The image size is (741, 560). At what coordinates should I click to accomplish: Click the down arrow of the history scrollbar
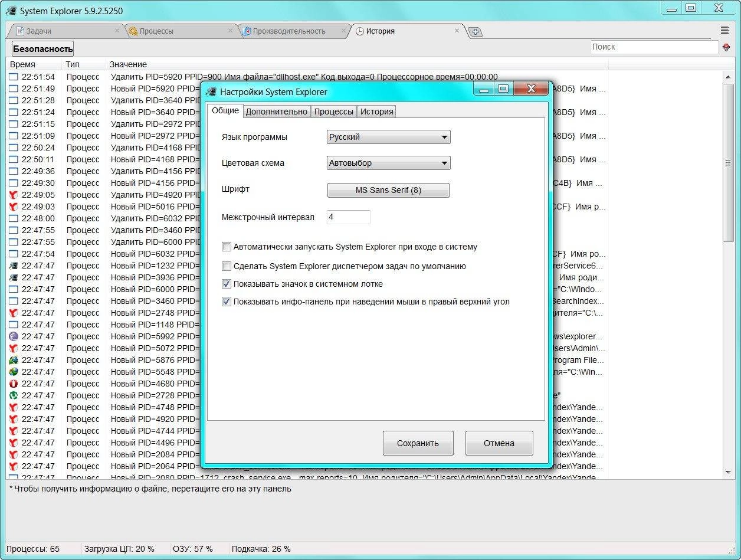click(729, 472)
